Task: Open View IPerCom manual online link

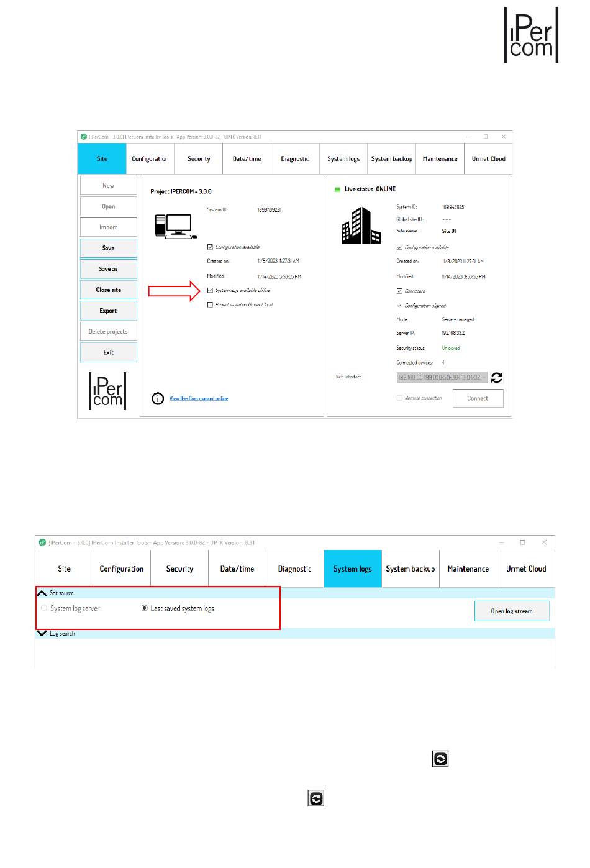Action: pos(199,398)
